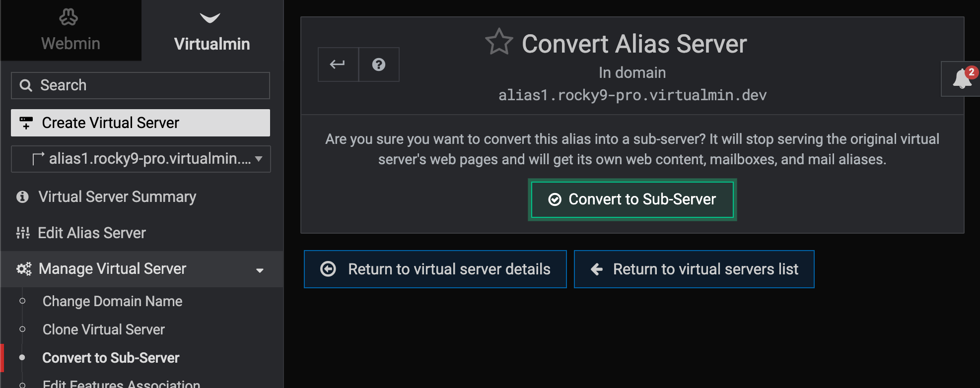980x388 pixels.
Task: Click the Manage Virtual Server gears icon
Action: pos(24,268)
